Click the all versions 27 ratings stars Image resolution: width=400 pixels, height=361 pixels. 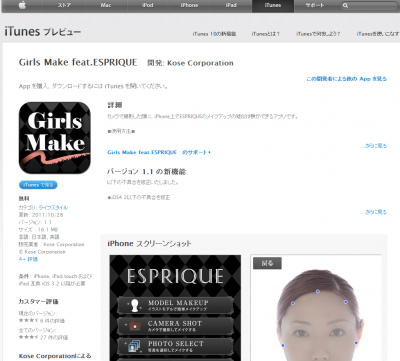click(x=28, y=337)
